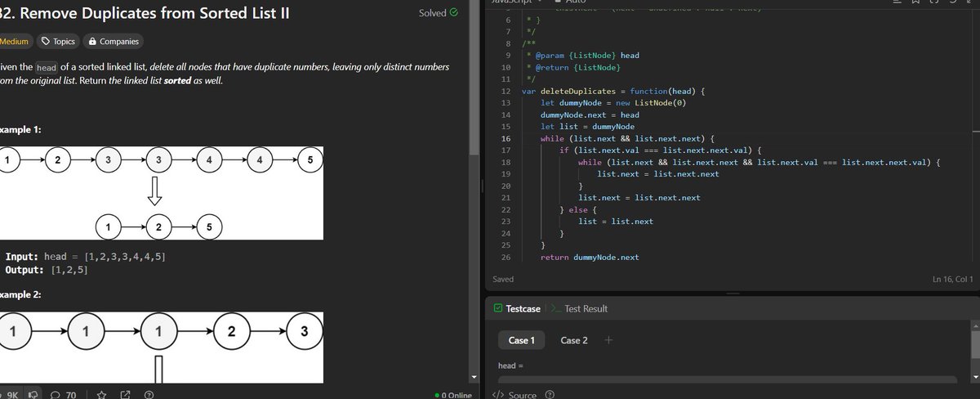Screen dimensions: 980x399
Task: Click 'list = list.next' on line 23
Action: coord(616,221)
